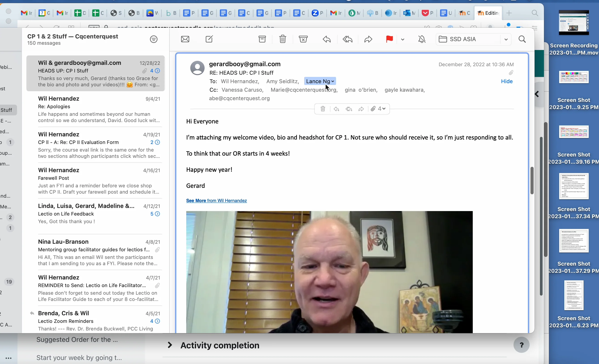Expand the 4 attachments dropdown
This screenshot has width=599, height=364.
pos(383,109)
